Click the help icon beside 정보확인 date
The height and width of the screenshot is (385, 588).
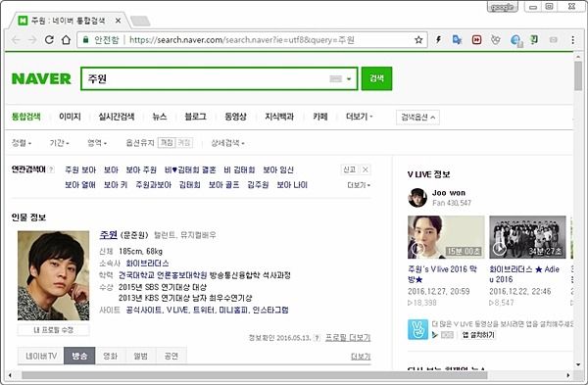pyautogui.click(x=317, y=338)
